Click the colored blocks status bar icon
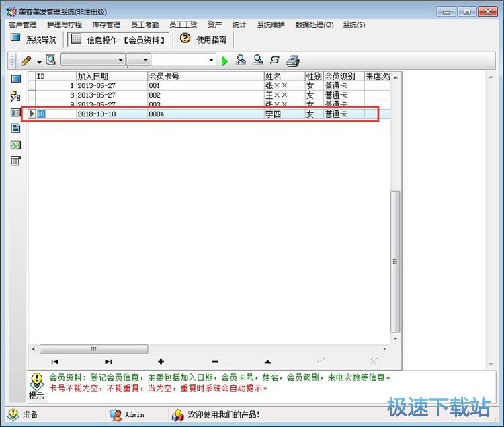504x427 pixels. (x=178, y=415)
